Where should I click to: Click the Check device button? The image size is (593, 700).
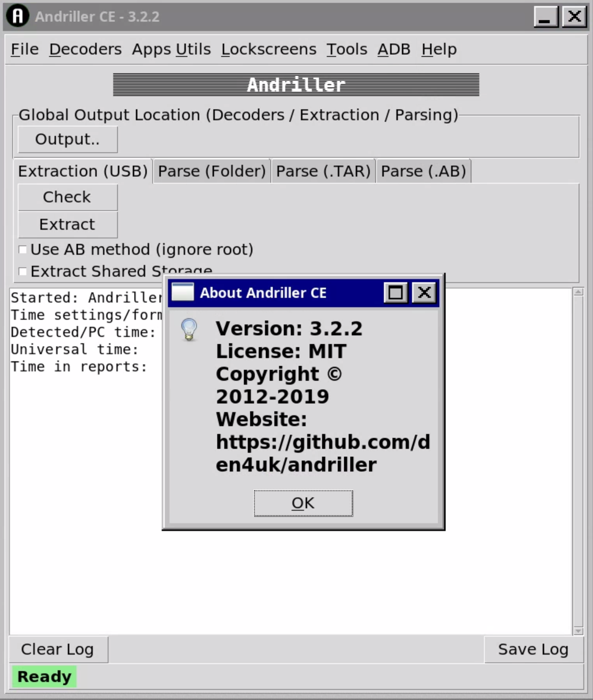(x=67, y=197)
